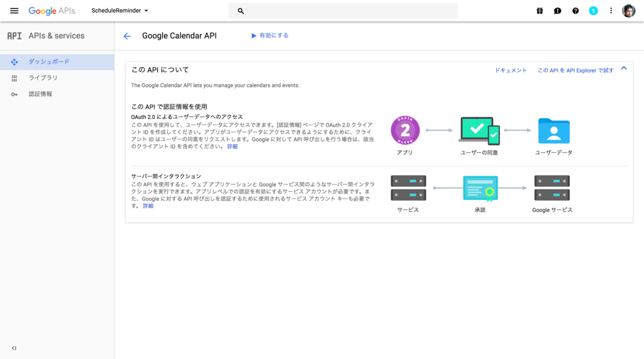The height and width of the screenshot is (359, 644).
Task: Click the purple OAuth 2 app icon
Action: coord(405,130)
